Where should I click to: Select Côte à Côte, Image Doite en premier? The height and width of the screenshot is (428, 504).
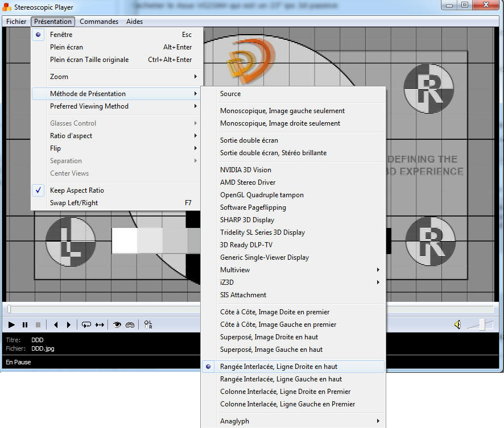[293, 312]
